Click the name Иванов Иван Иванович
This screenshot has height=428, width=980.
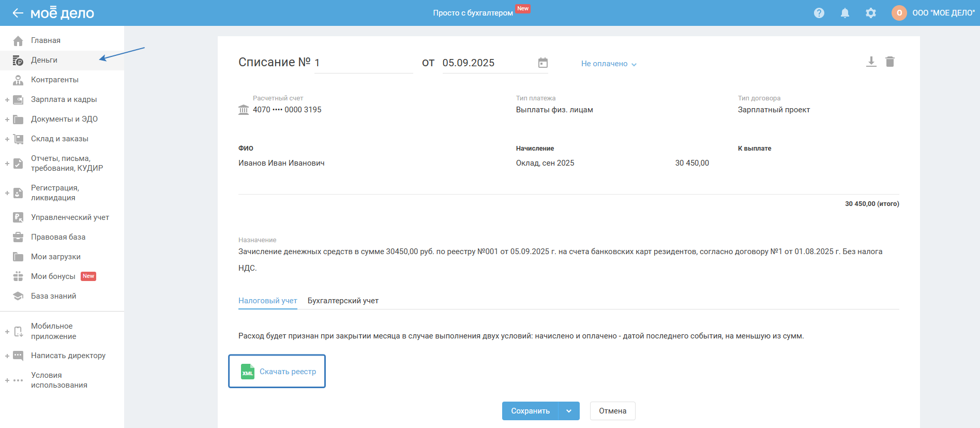coord(281,163)
